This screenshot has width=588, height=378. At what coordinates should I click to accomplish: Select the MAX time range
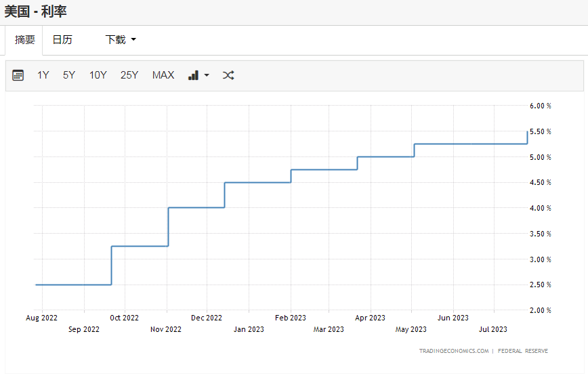click(x=163, y=75)
